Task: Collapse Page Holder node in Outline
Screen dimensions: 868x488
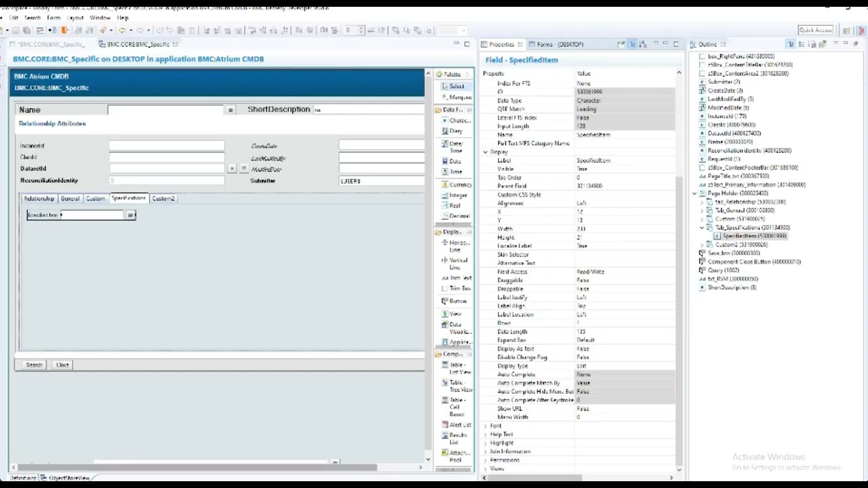Action: click(x=695, y=193)
